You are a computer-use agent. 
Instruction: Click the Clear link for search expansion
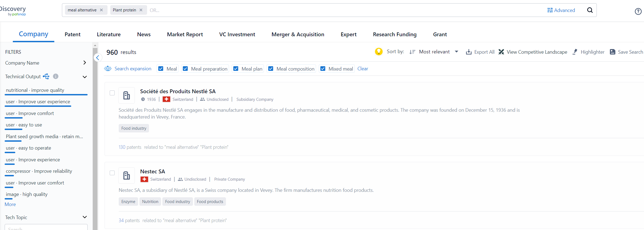(x=363, y=69)
